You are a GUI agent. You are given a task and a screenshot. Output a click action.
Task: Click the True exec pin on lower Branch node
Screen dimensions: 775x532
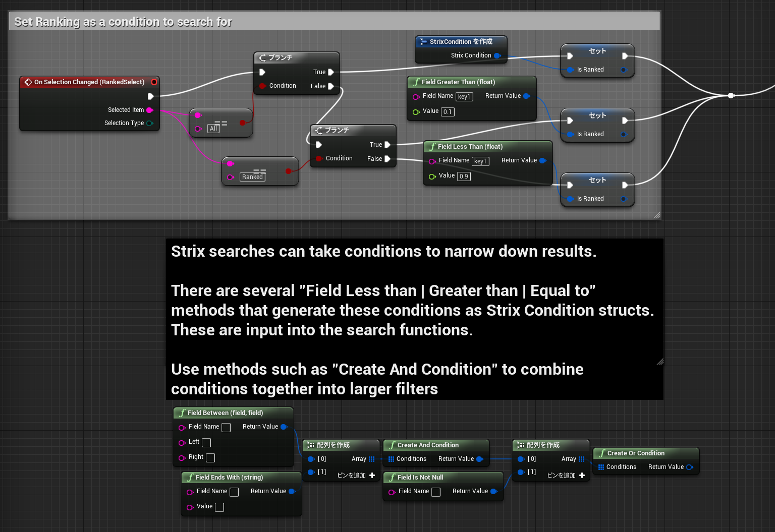(x=387, y=145)
